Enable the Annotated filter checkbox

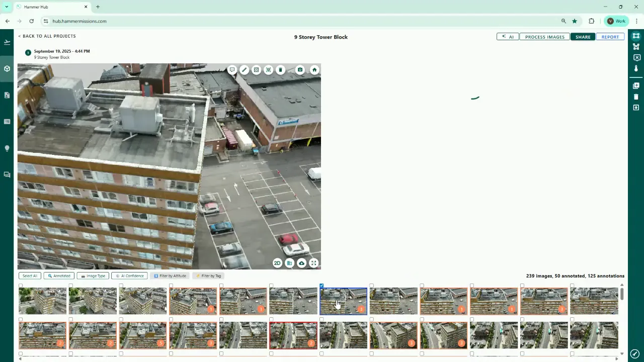[x=59, y=276]
